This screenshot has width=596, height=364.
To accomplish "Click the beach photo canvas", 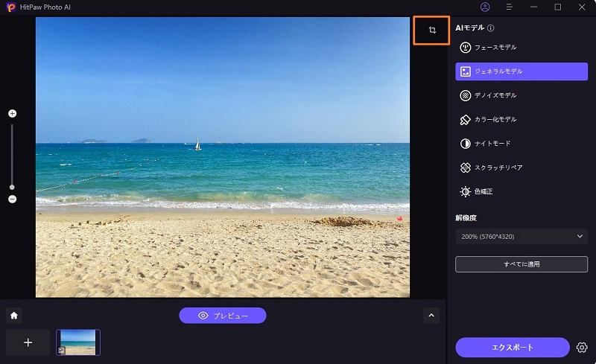I will click(x=223, y=157).
